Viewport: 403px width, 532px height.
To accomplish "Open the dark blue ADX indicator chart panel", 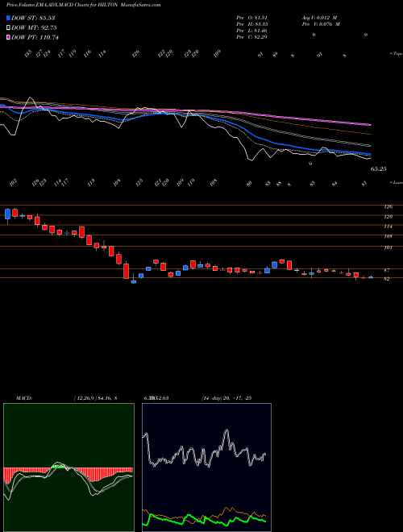I will 206,468.
